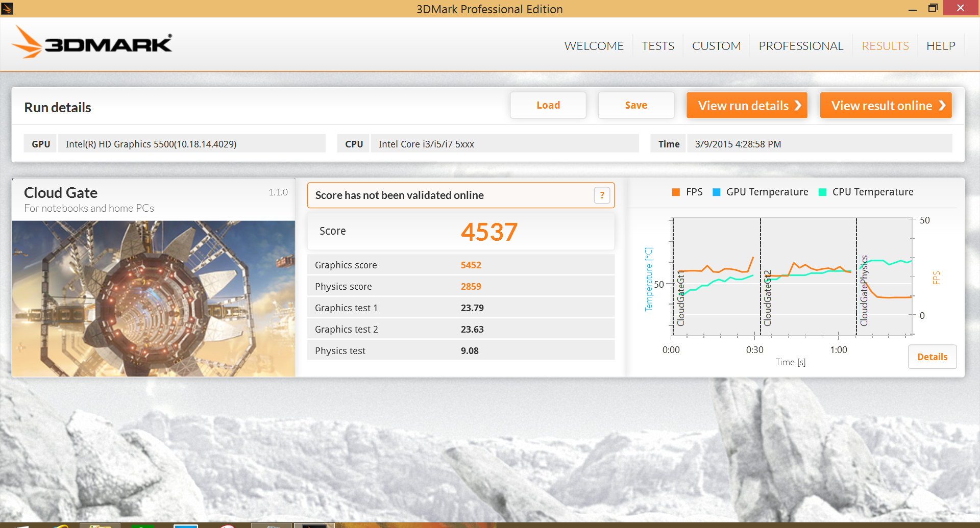Switch to the TESTS tab
The image size is (980, 528).
pyautogui.click(x=657, y=46)
